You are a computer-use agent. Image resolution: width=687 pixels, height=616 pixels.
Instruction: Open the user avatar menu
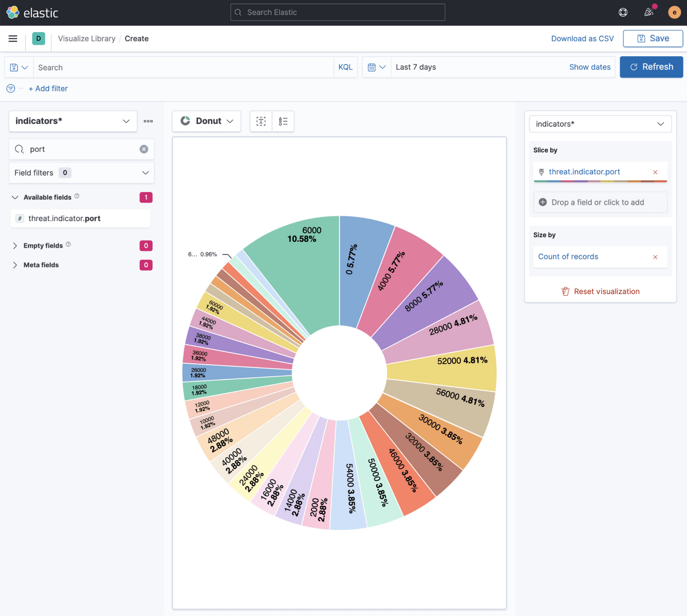click(x=674, y=12)
